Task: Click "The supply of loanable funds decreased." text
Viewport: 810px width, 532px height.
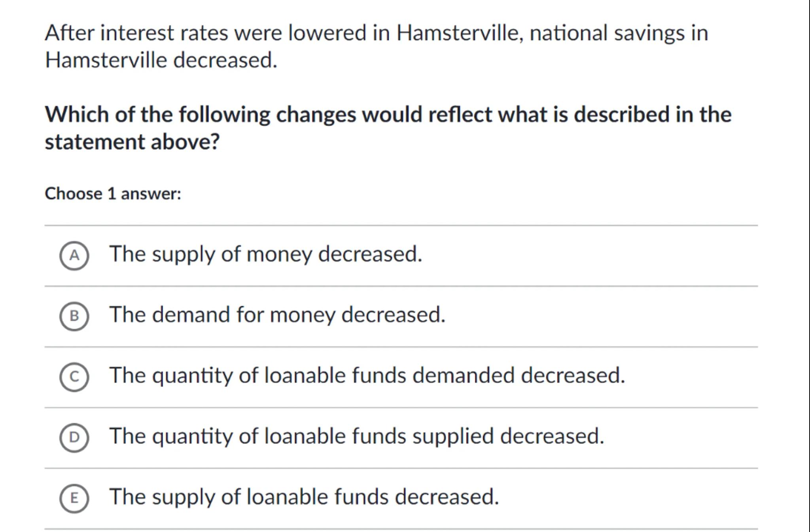Action: click(x=304, y=497)
